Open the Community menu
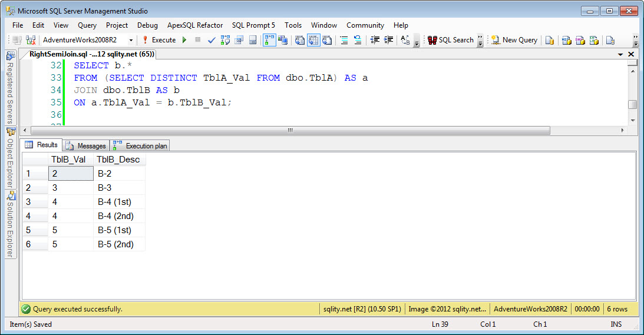The height and width of the screenshot is (335, 644). (365, 25)
